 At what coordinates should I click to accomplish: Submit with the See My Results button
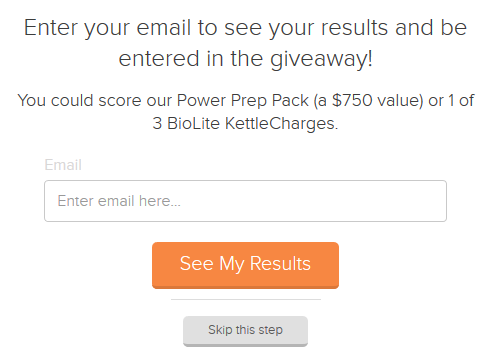245,265
